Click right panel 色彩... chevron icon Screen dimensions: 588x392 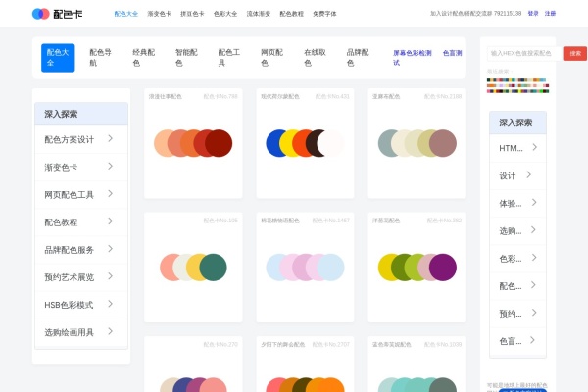(534, 258)
